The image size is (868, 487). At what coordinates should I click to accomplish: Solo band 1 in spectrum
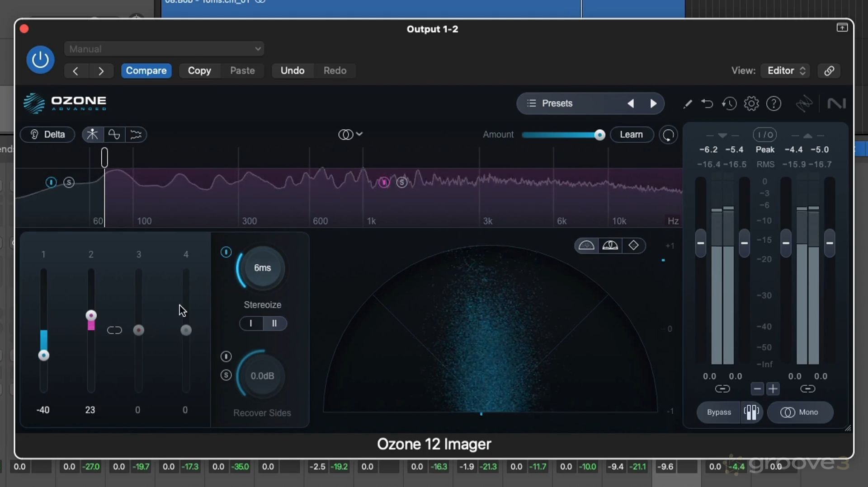tap(69, 183)
